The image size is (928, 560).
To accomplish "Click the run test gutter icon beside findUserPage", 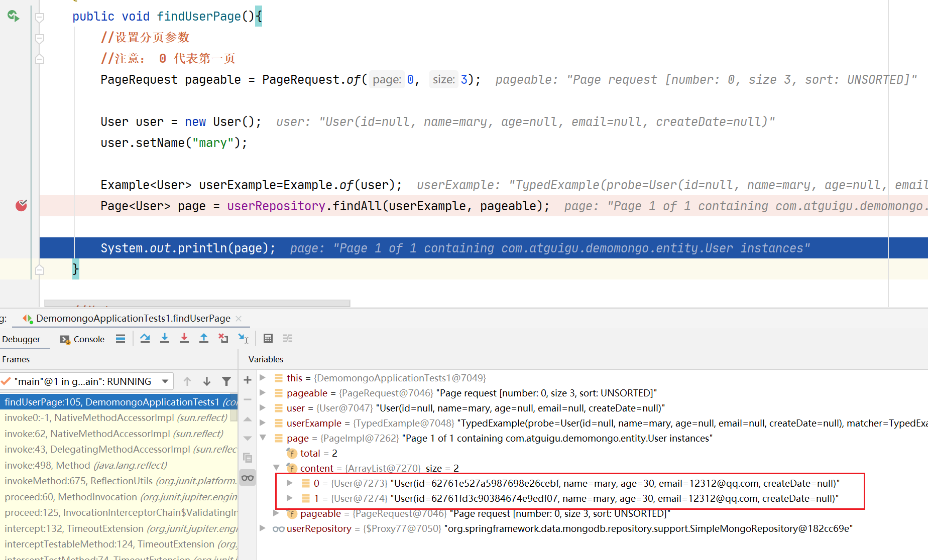I will [x=14, y=16].
